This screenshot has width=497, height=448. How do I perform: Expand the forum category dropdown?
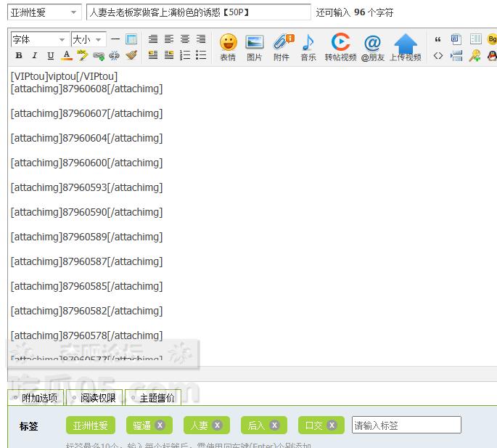[44, 12]
